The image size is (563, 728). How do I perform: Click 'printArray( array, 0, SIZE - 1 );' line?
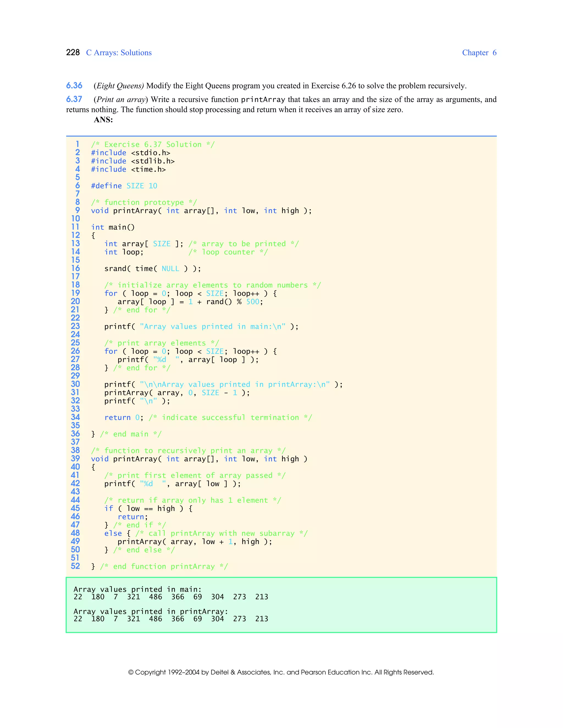(177, 393)
